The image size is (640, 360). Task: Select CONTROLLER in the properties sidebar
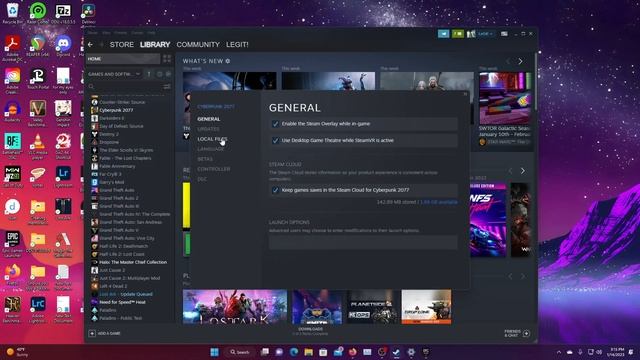[213, 169]
